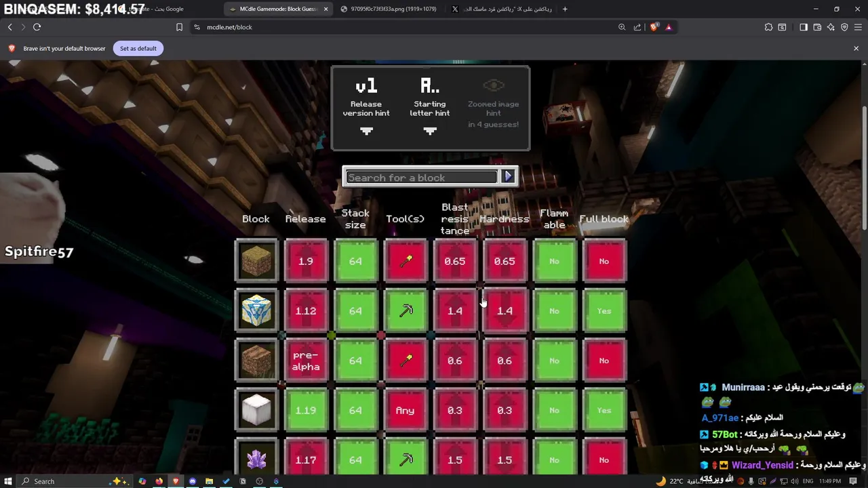The height and width of the screenshot is (488, 868).
Task: Open the zoom magnifier in the address bar
Action: pyautogui.click(x=622, y=27)
